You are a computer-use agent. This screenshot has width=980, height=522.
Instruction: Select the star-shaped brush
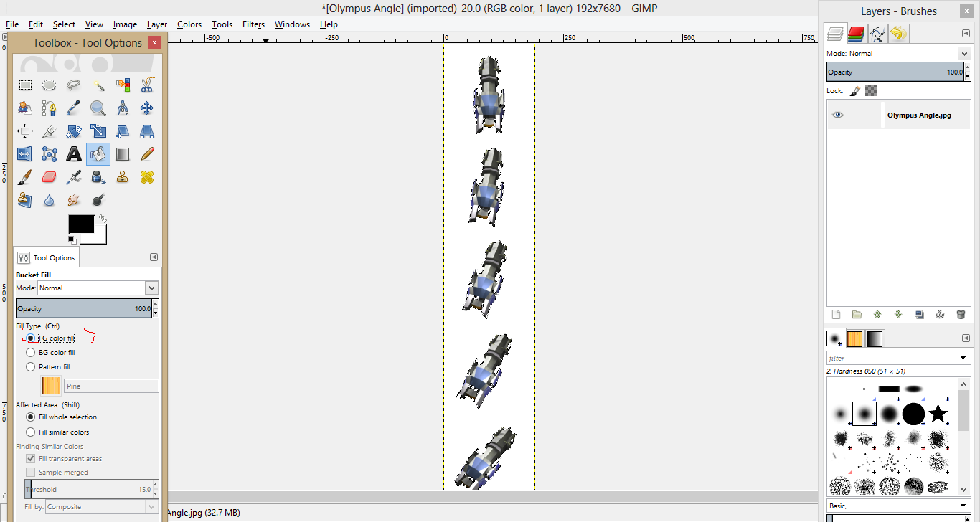point(938,414)
